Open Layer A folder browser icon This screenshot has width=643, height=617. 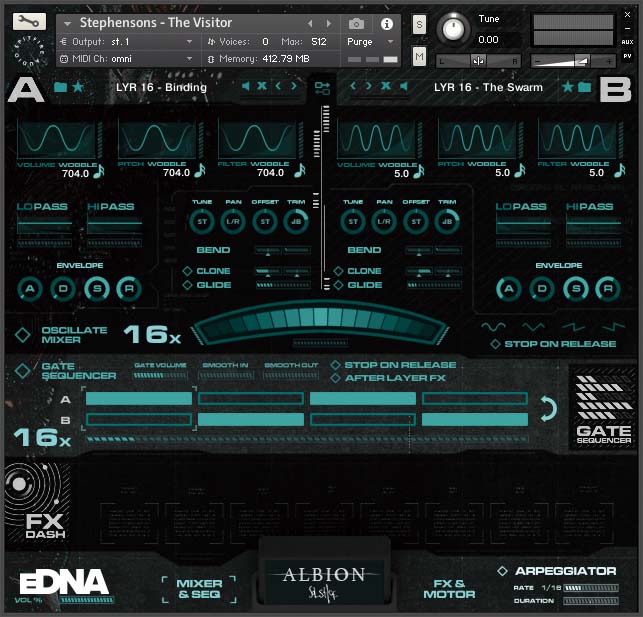click(x=60, y=87)
